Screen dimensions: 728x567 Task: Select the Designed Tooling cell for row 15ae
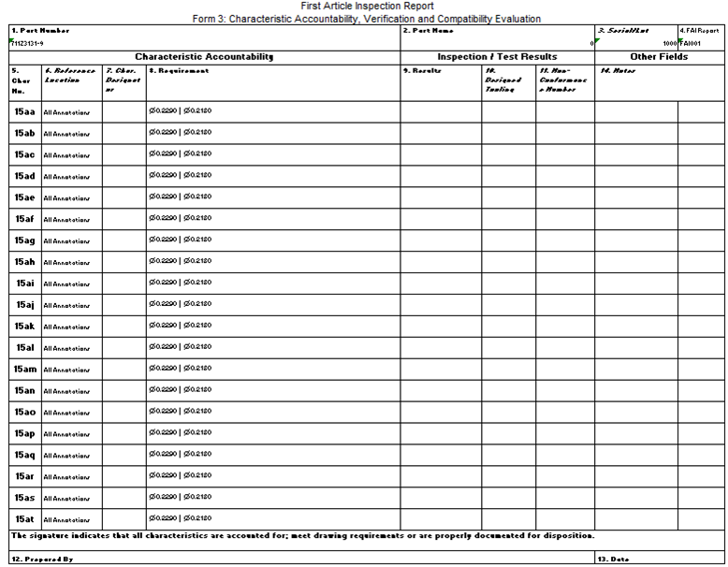click(508, 197)
